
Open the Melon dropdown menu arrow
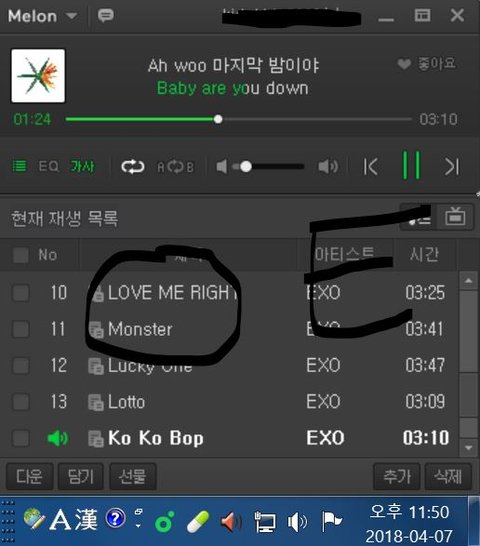(x=71, y=16)
